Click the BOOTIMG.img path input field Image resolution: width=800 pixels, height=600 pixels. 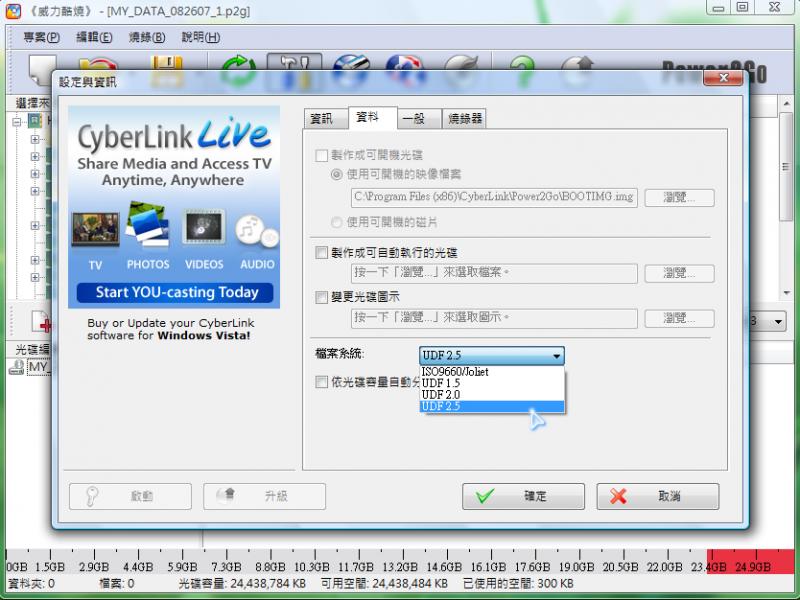[494, 197]
